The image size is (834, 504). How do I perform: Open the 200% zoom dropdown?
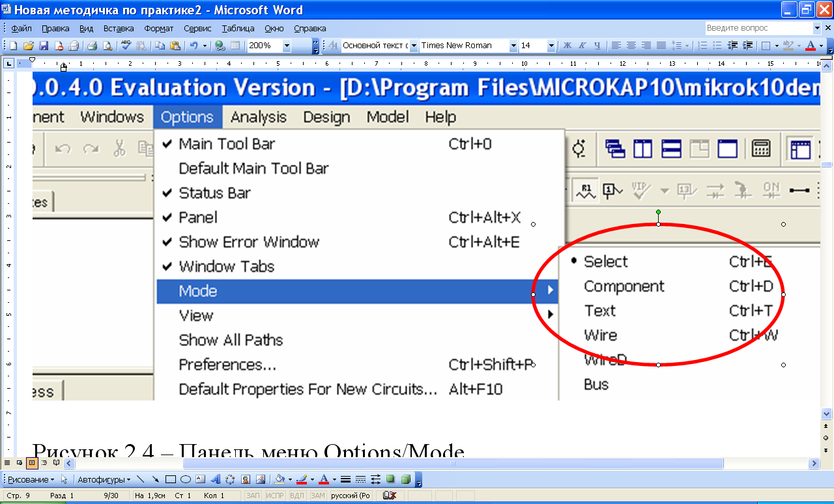(287, 46)
